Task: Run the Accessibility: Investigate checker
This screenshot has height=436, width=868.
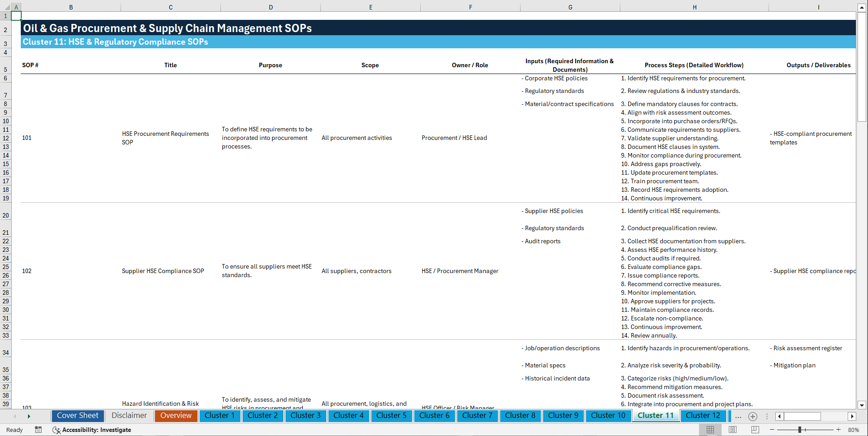Action: 92,430
